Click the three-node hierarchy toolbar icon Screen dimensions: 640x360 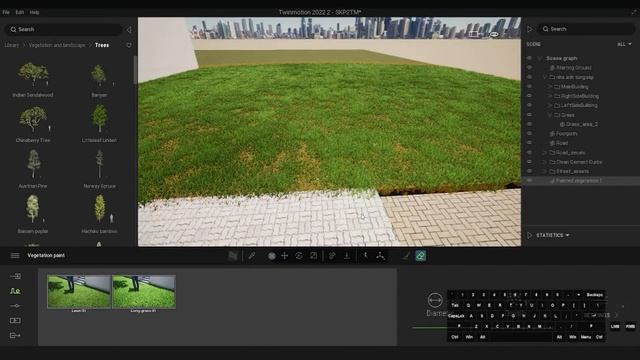click(380, 256)
